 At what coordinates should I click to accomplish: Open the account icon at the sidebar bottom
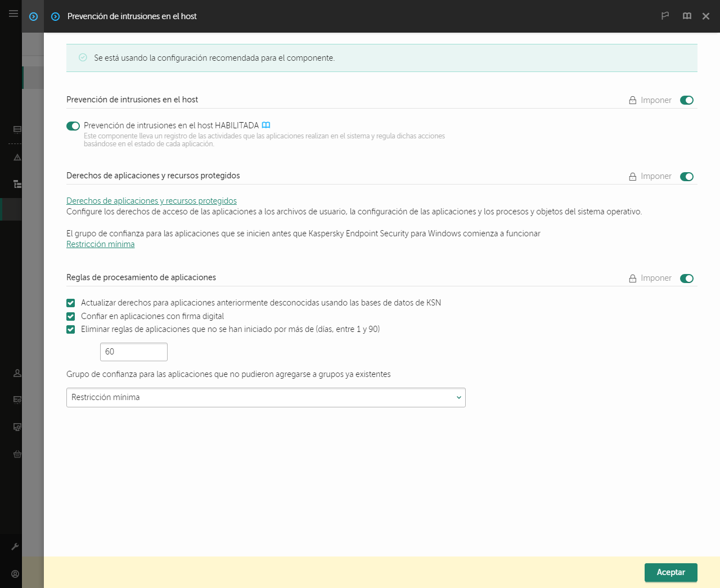[x=17, y=573]
